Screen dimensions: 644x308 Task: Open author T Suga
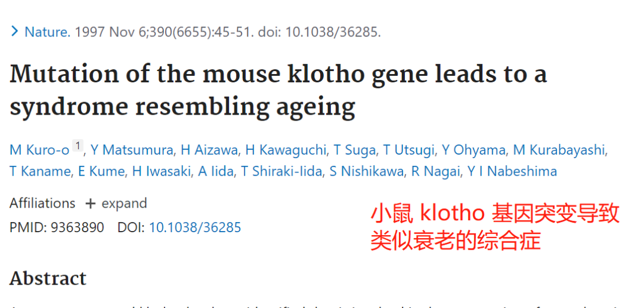pos(354,150)
